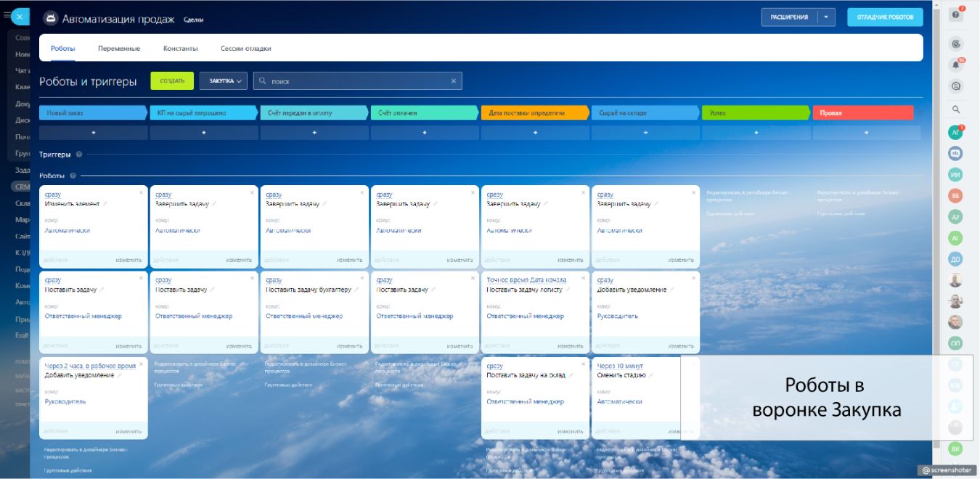Image resolution: width=980 pixels, height=479 pixels.
Task: Open the Сессии отладки tab
Action: tap(246, 49)
